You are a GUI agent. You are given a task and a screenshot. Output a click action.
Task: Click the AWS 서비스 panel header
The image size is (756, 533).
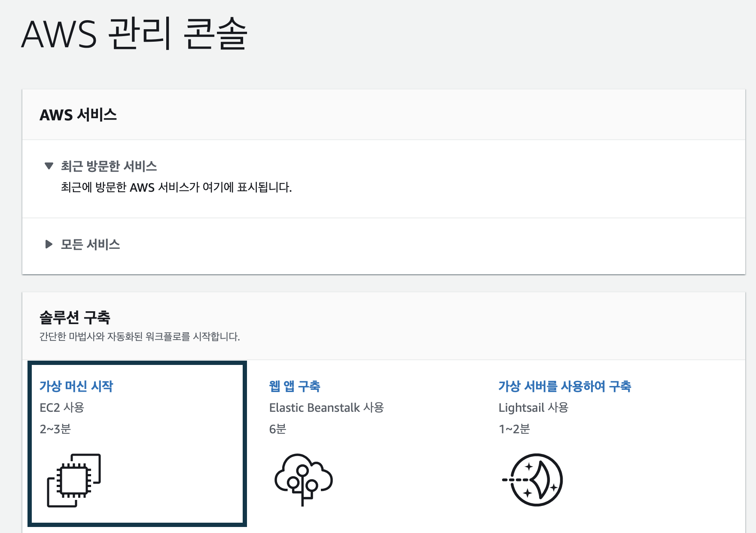77,114
